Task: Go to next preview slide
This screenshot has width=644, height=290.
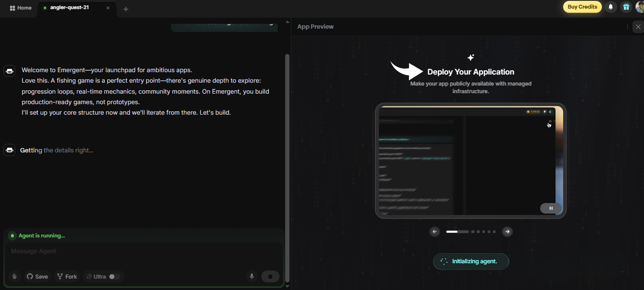Action: coord(507,232)
